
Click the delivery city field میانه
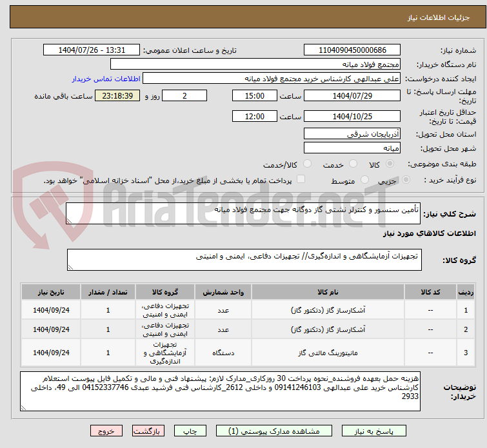352,148
